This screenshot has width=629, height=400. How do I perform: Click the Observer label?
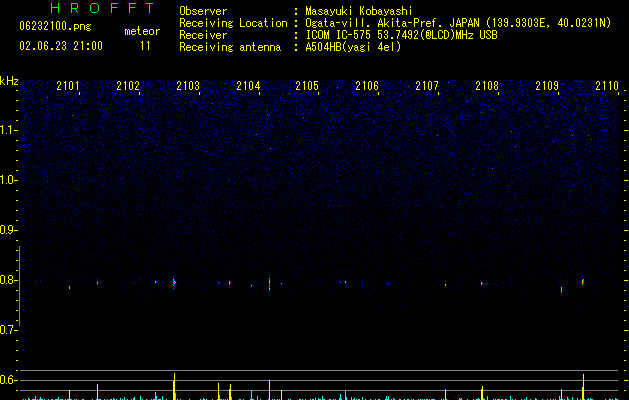pos(203,11)
